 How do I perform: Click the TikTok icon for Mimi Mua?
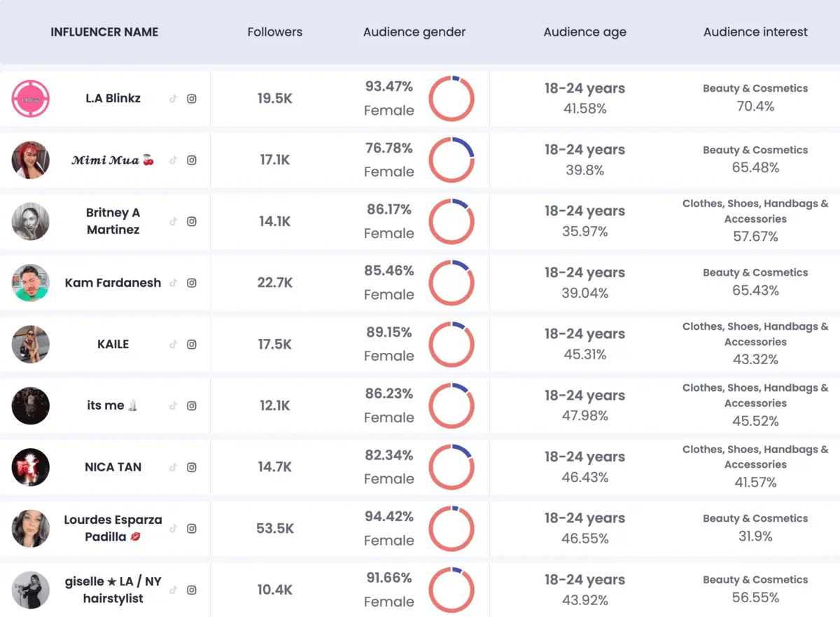pyautogui.click(x=173, y=160)
